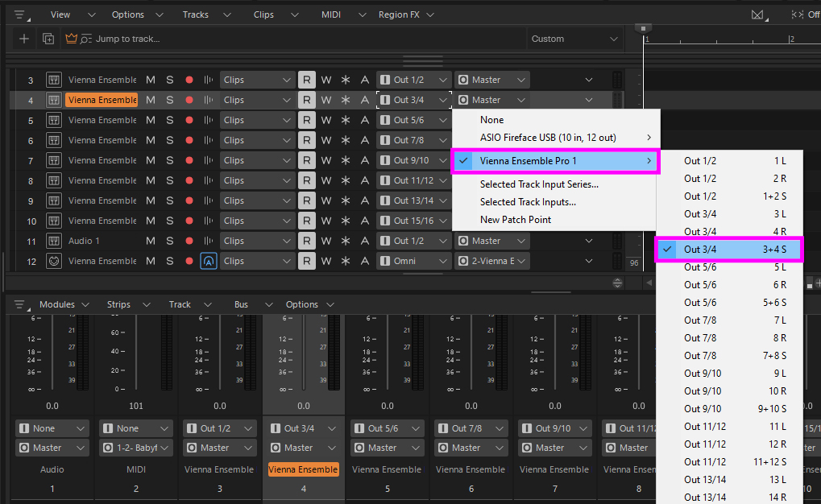
Task: Click the waveform icon on track 8
Action: [209, 180]
